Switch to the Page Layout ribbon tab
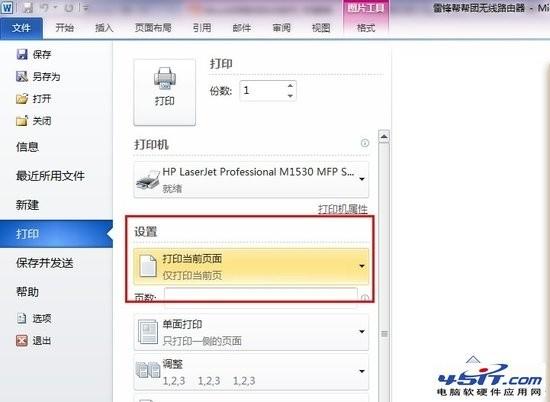Viewport: 550px width, 402px height. (x=153, y=27)
